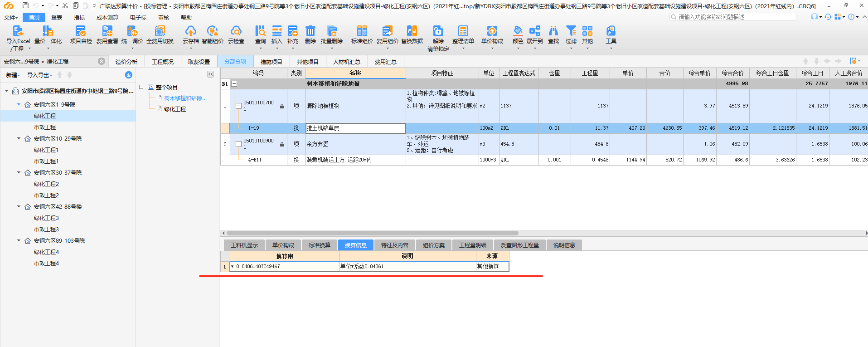Open 替换数据 replace data tool

pos(412,35)
